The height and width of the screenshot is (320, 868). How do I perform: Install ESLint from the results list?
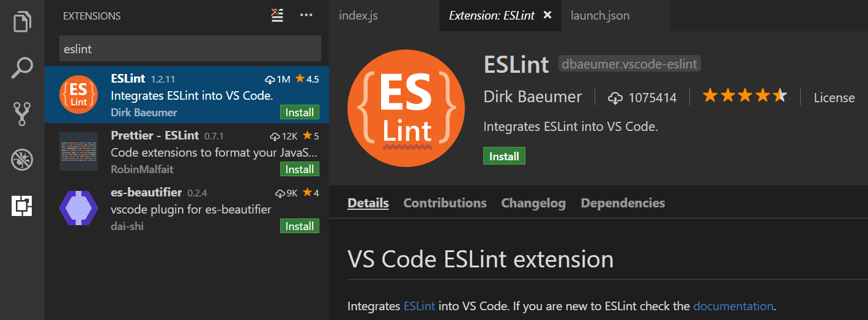tap(300, 113)
